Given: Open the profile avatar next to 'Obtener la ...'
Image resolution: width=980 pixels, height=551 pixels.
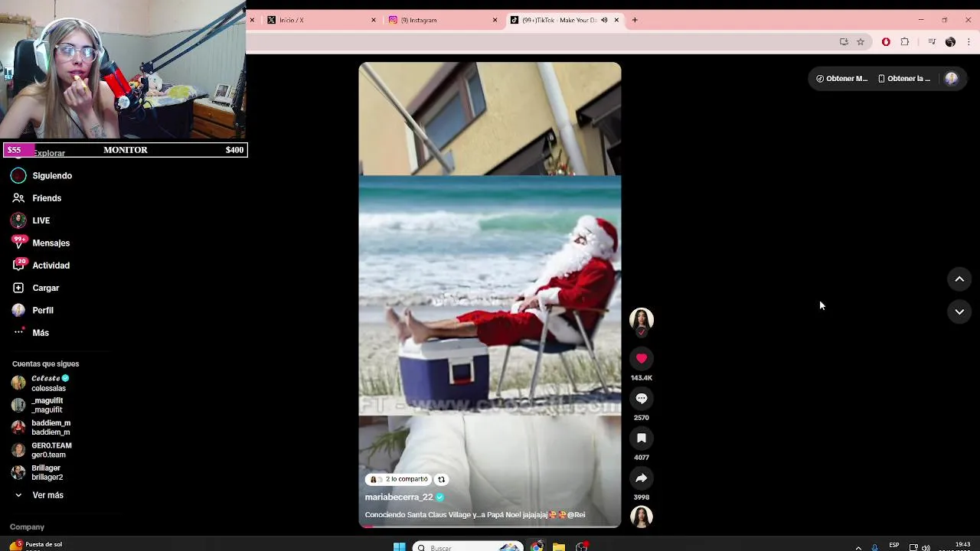Looking at the screenshot, I should 952,79.
